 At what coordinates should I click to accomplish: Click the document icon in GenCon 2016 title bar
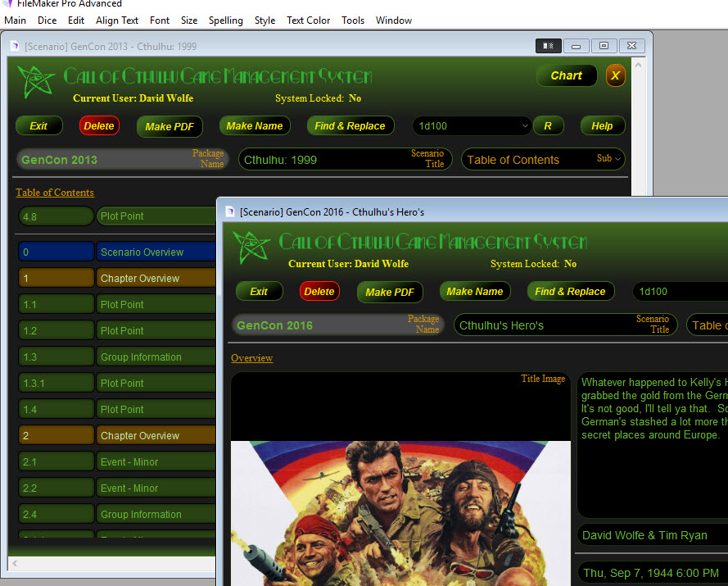[x=230, y=212]
